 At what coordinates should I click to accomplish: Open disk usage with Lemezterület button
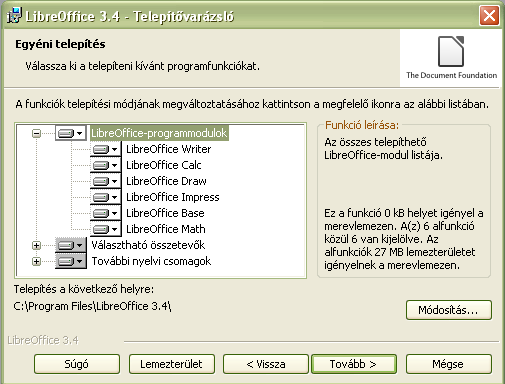[172, 364]
